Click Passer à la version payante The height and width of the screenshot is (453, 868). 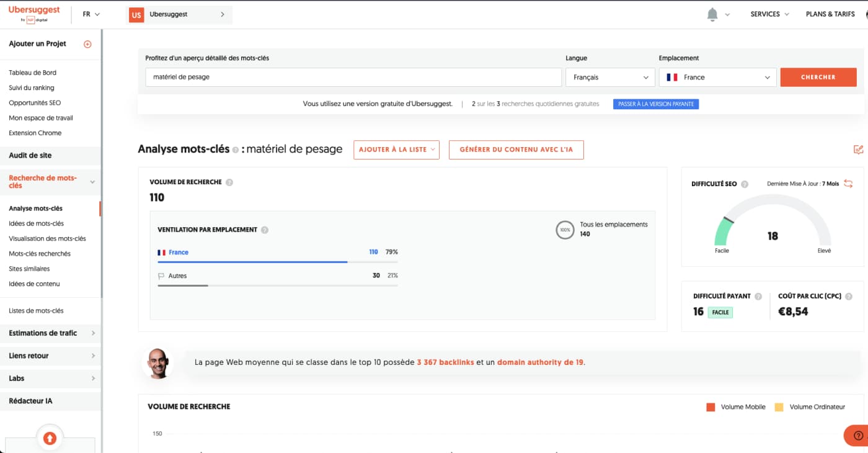point(656,104)
